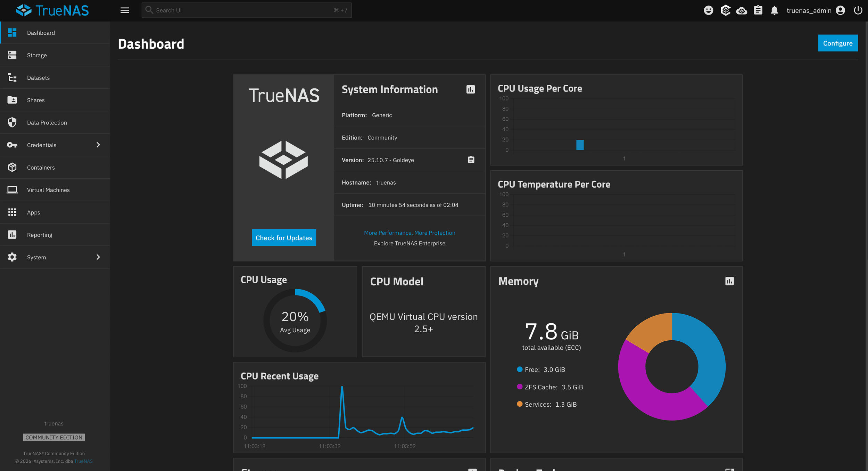Click the Memory donut chart
Image resolution: width=868 pixels, height=471 pixels.
click(671, 366)
